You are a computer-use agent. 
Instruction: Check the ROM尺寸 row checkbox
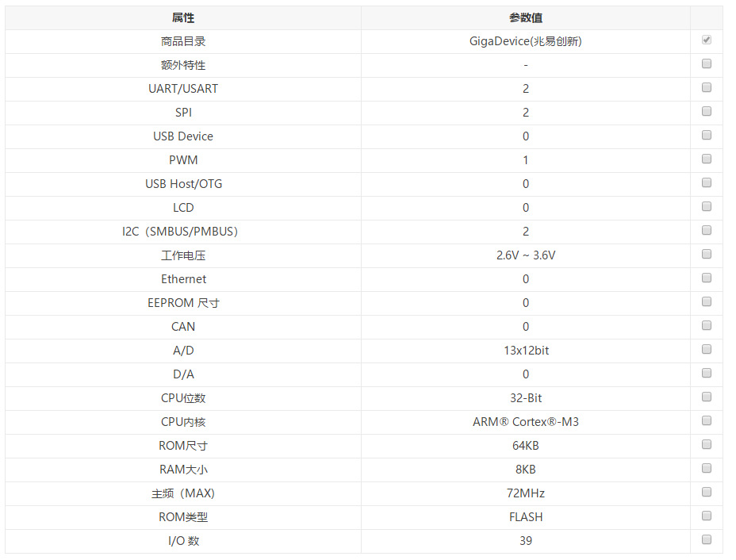706,445
